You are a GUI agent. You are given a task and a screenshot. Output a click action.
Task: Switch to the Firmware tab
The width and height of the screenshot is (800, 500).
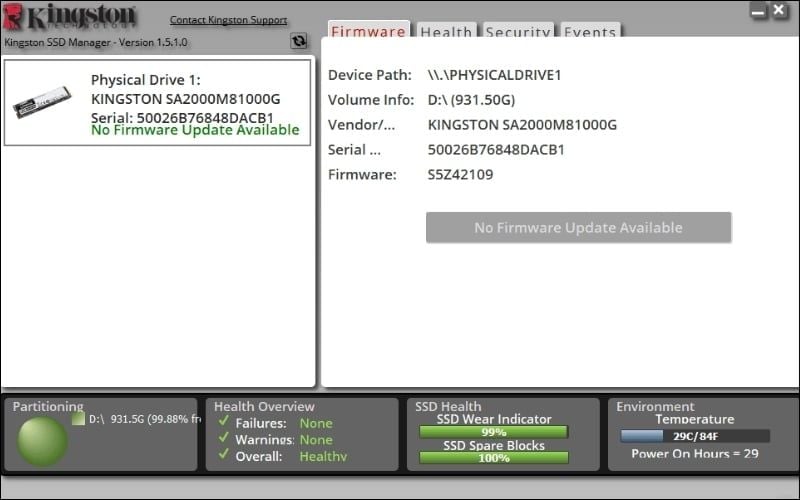(x=368, y=30)
